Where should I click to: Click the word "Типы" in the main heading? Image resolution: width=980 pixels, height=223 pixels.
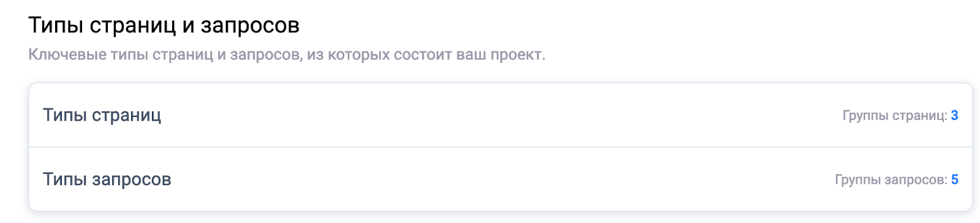click(56, 26)
